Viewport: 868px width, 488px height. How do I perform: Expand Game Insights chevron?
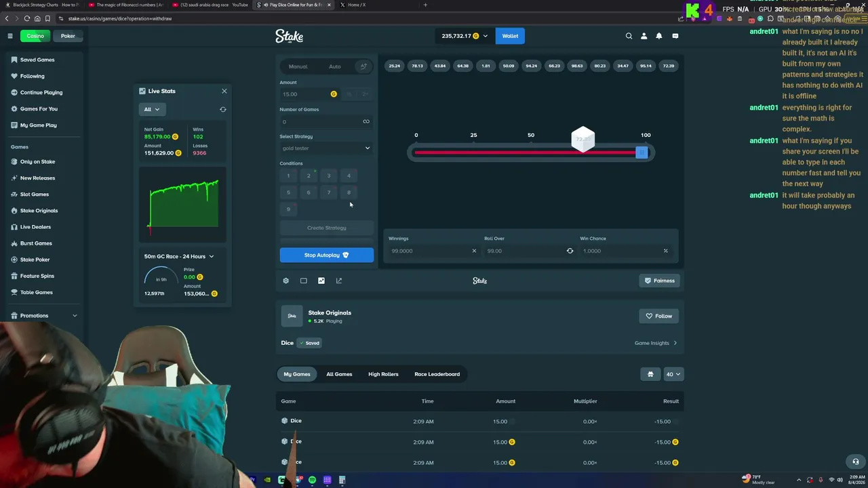point(675,343)
